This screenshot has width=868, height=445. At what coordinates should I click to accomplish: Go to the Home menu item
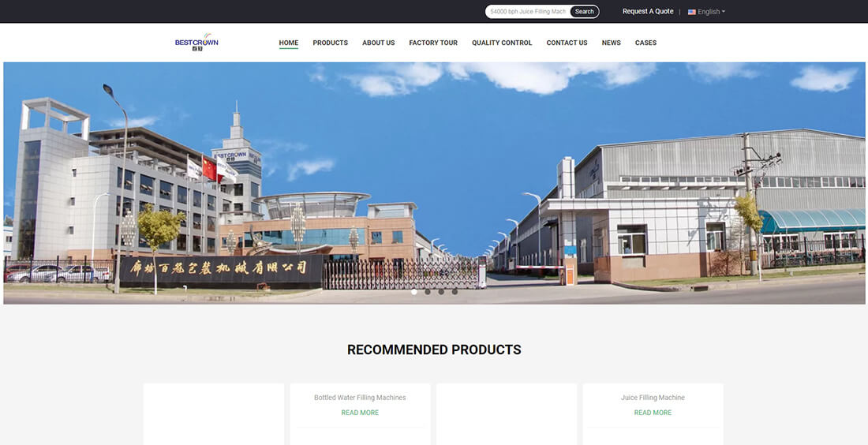[288, 43]
